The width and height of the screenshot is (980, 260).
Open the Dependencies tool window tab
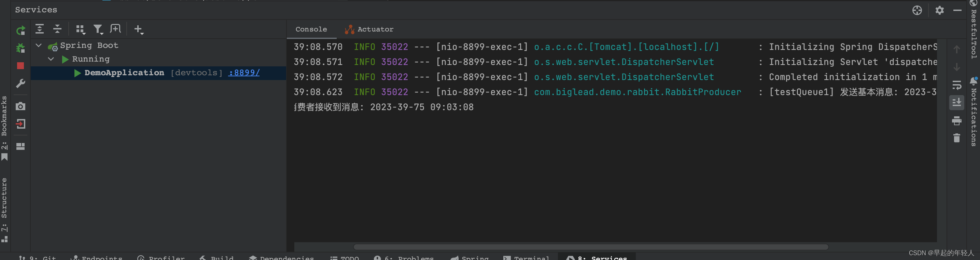[281, 257]
